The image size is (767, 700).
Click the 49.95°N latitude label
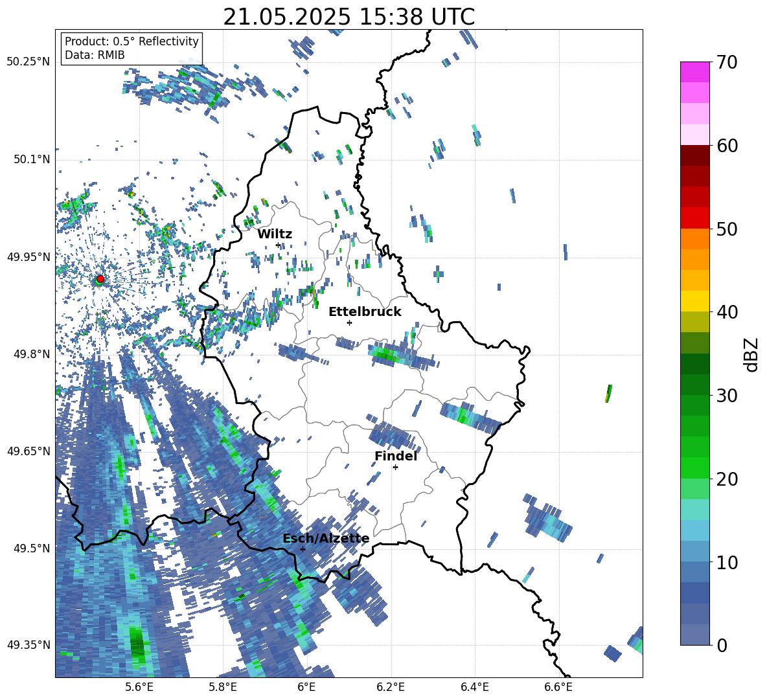coord(29,256)
